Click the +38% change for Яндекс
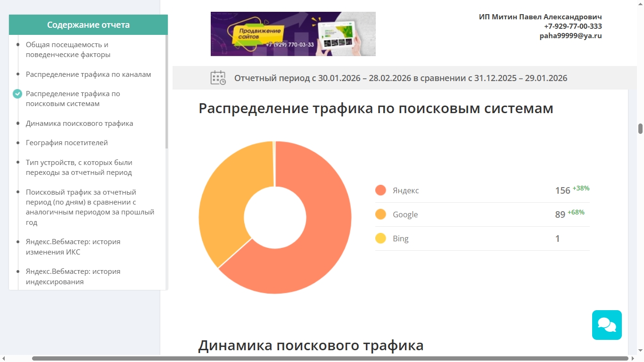The image size is (644, 362). [581, 188]
